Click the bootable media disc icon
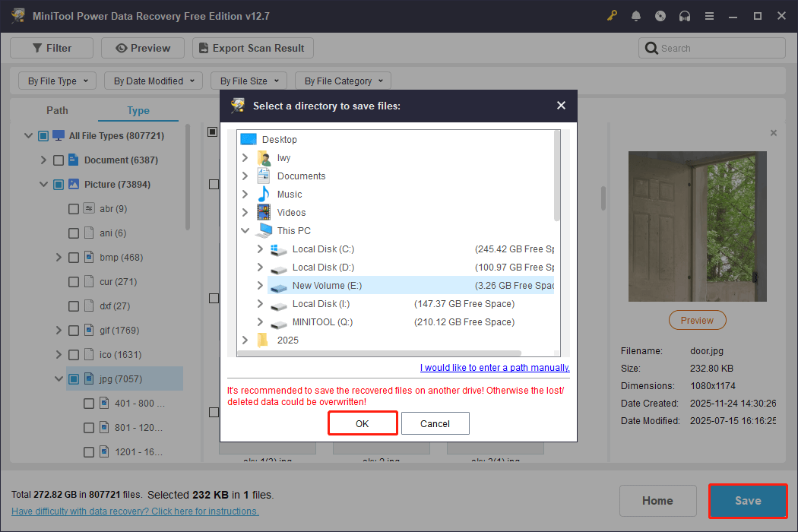Viewport: 798px width, 532px height. (x=660, y=15)
